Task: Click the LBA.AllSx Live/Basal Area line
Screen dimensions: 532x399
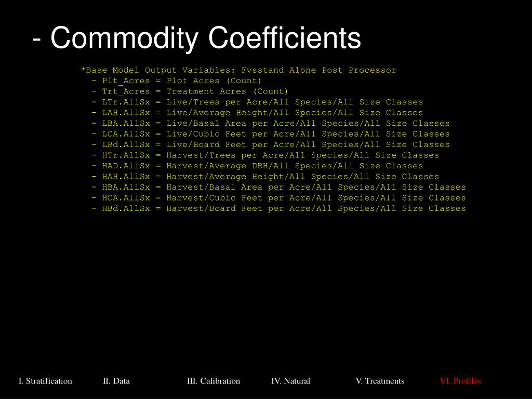Action: [x=270, y=124]
